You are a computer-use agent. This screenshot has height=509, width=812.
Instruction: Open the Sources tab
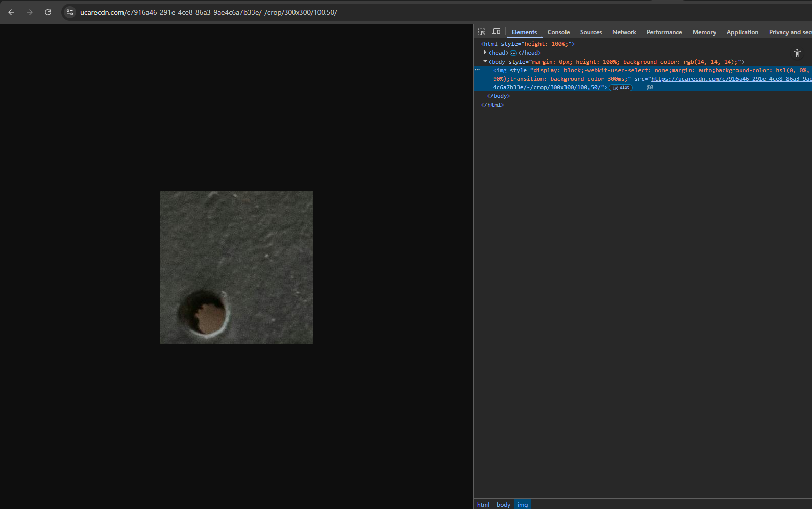(x=591, y=32)
